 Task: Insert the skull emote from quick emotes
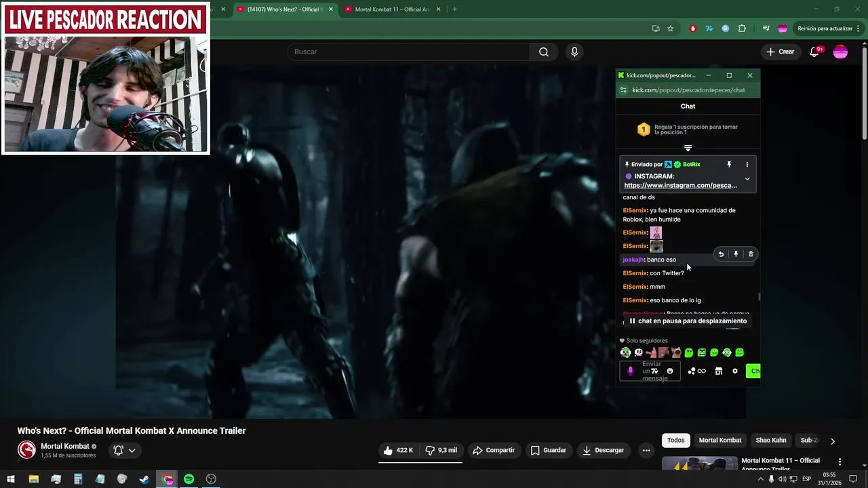638,352
